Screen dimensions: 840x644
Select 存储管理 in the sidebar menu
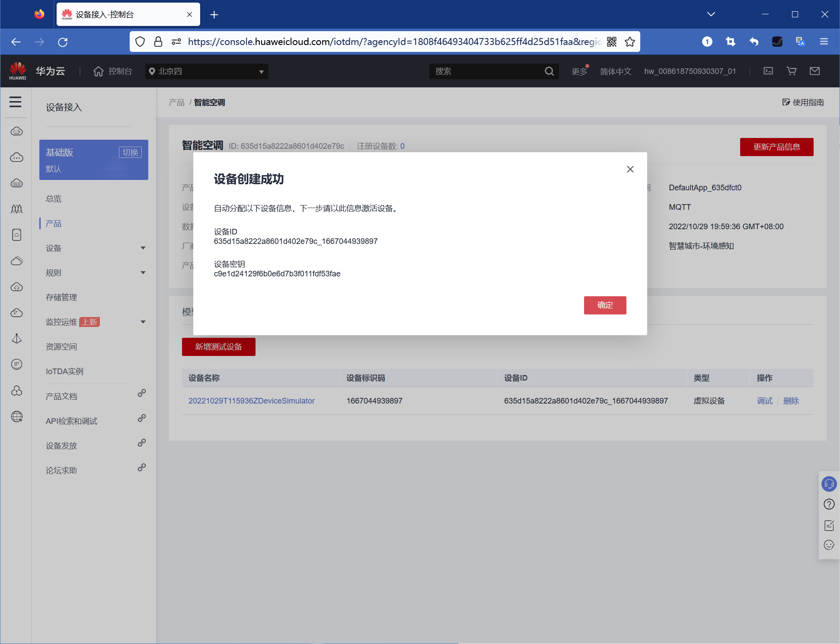(x=61, y=298)
